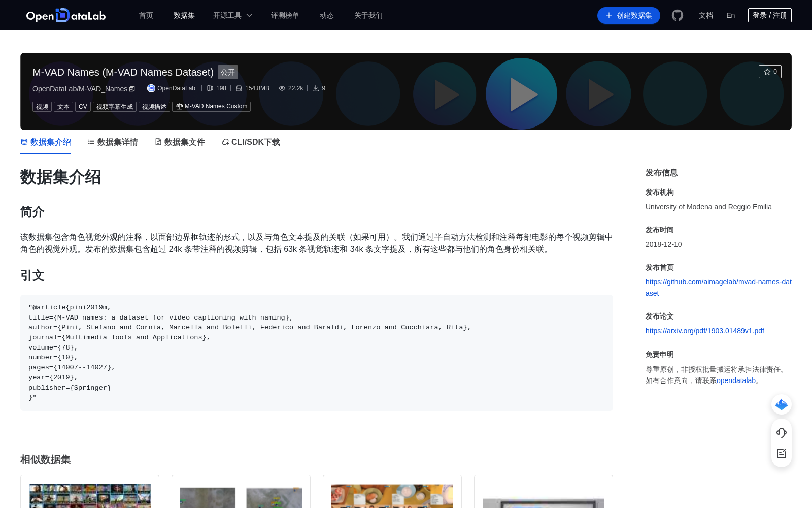Open the 评测榜单 navigation item
The image size is (812, 508).
coord(285,15)
